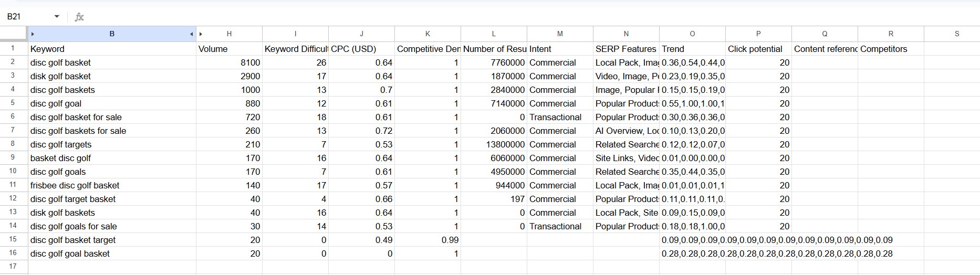Expand hidden columns arrow before column H
The image size is (980, 275).
201,34
